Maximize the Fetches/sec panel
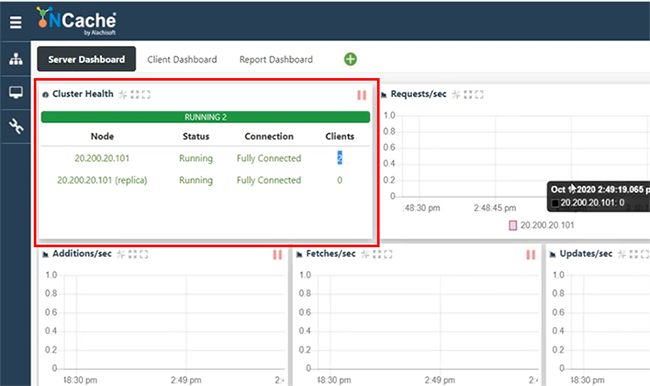Screen dimensions: 650x386 pyautogui.click(x=388, y=254)
